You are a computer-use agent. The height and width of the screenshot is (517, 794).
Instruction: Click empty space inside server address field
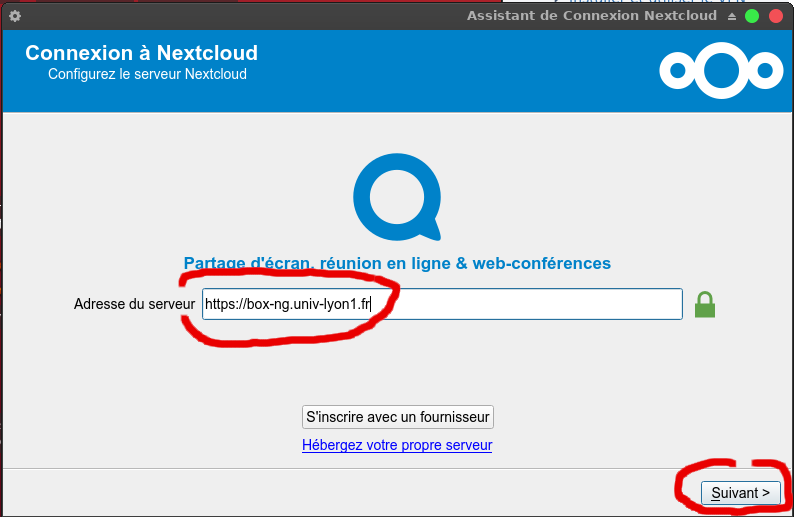[x=530, y=304]
